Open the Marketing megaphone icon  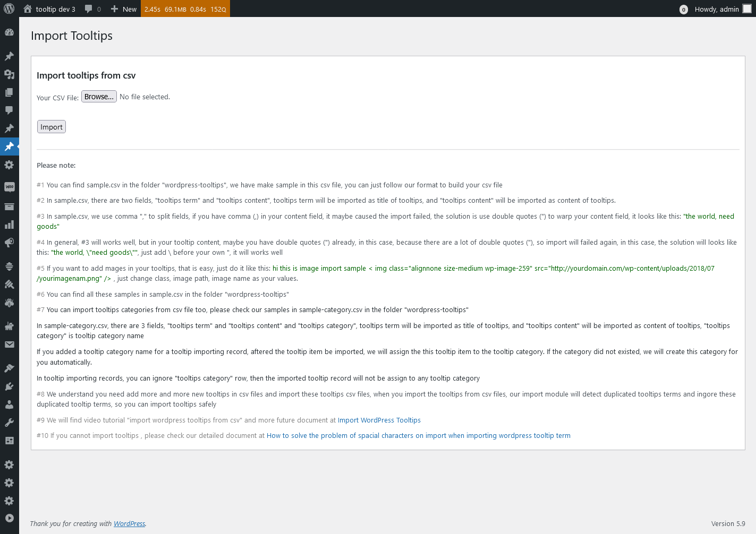9,243
